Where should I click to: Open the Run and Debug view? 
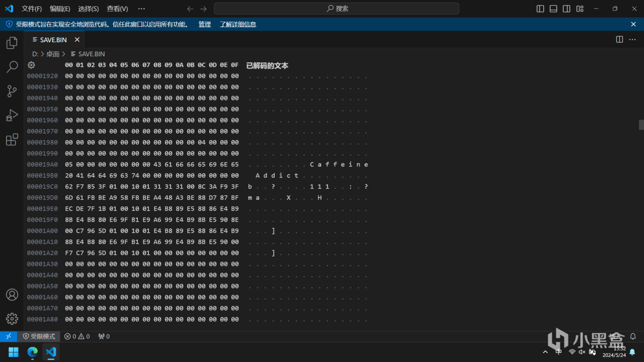pos(12,115)
